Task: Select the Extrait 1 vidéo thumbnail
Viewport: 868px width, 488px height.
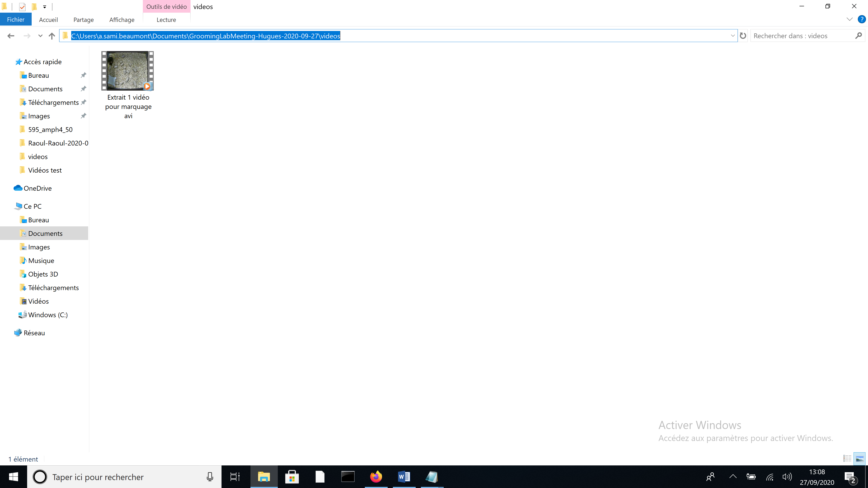Action: [128, 71]
